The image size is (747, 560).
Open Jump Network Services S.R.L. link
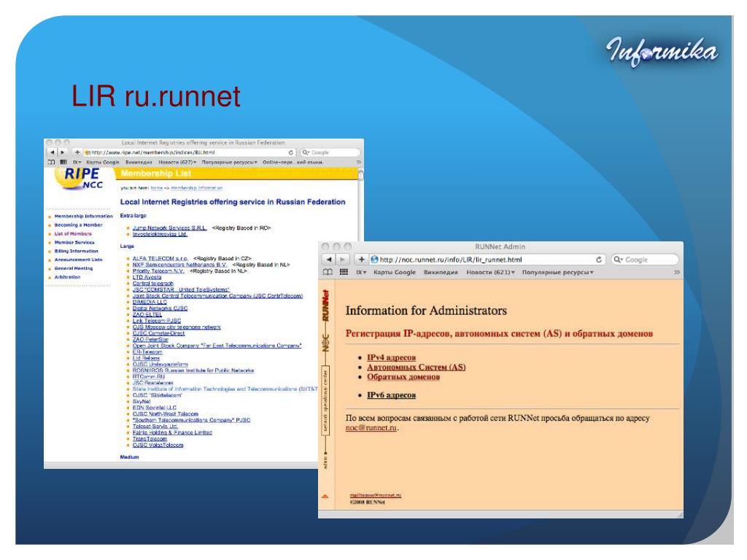pyautogui.click(x=169, y=228)
